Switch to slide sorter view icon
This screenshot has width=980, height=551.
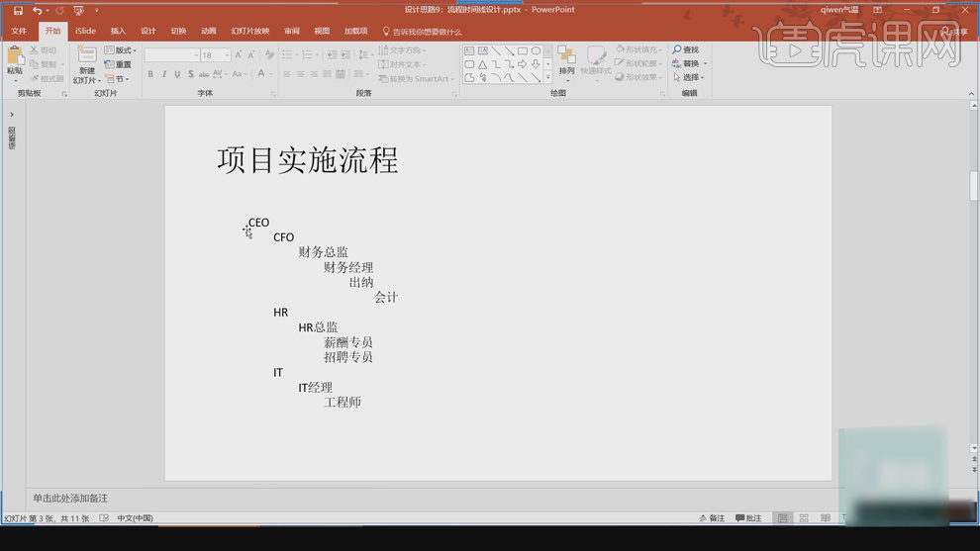coord(804,518)
